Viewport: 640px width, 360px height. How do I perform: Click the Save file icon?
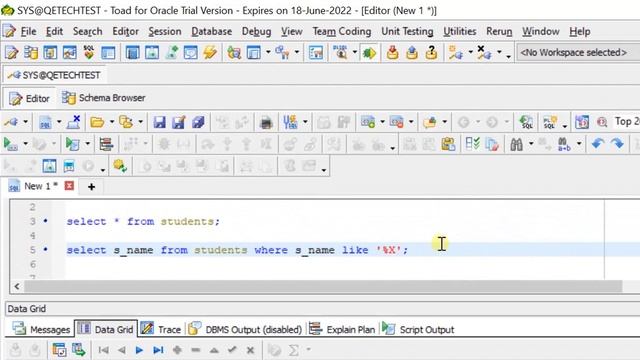point(159,122)
